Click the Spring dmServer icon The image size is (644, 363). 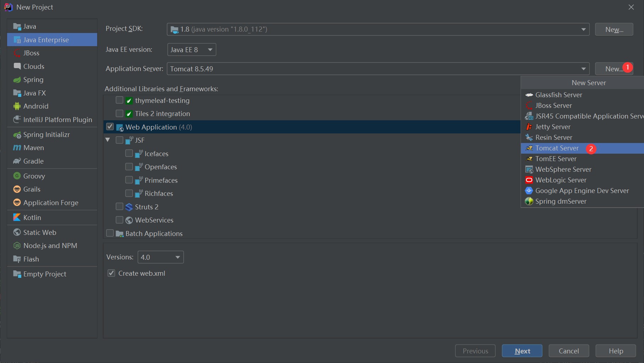529,201
